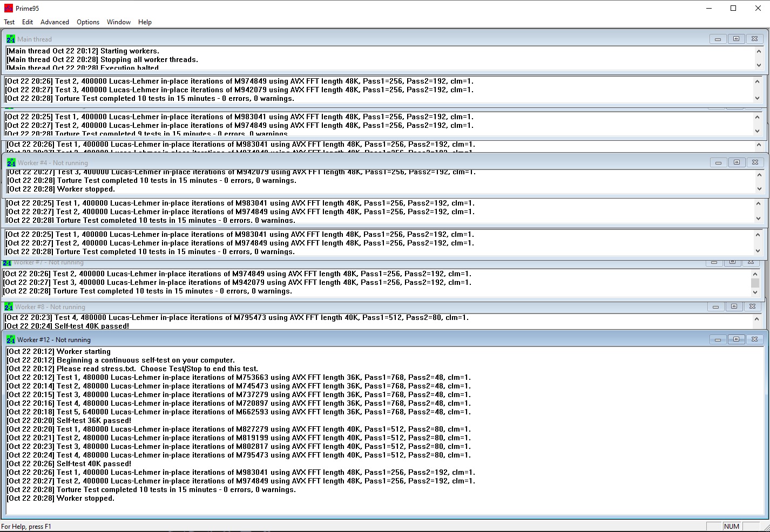This screenshot has width=770, height=532.
Task: Click scroll-up arrow in the 'completed 9 tests' pane
Action: pos(757,117)
